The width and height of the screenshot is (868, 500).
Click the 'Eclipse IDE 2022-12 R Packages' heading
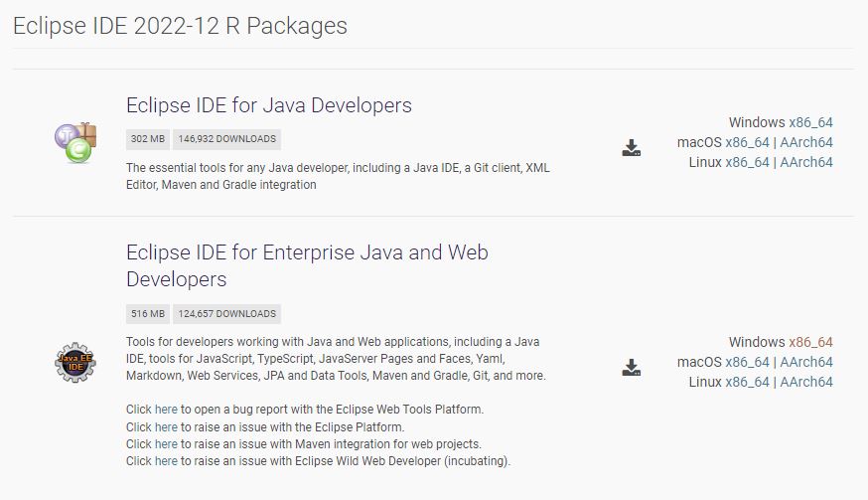coord(180,26)
